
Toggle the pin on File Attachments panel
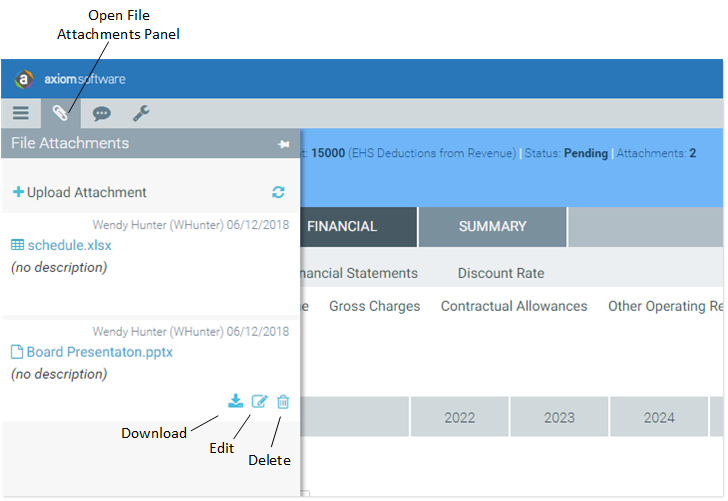tap(283, 144)
